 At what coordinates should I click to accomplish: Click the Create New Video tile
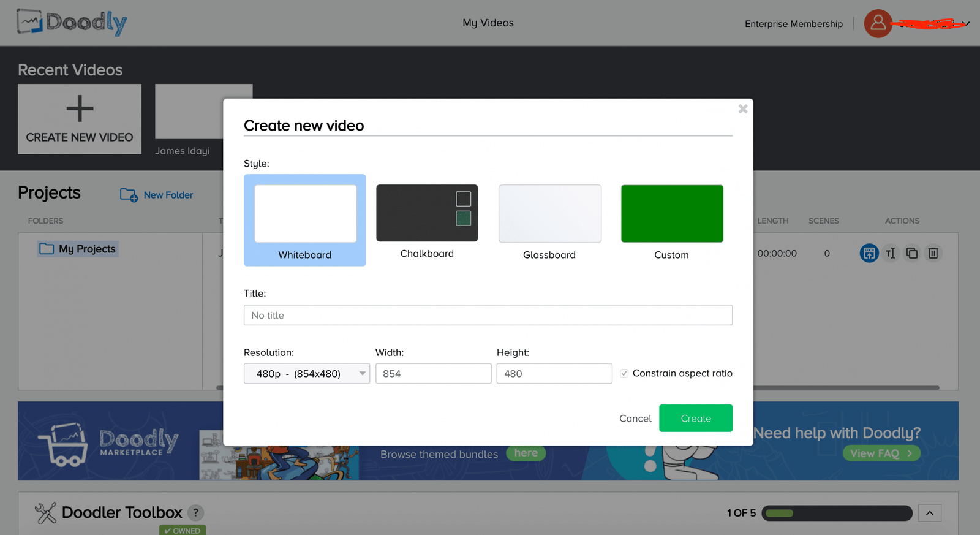[x=80, y=119]
